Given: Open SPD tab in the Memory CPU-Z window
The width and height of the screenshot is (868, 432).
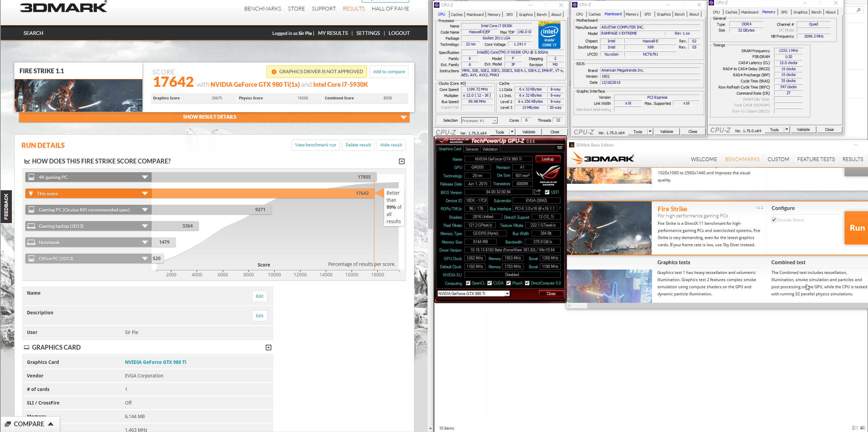Looking at the screenshot, I should click(784, 12).
